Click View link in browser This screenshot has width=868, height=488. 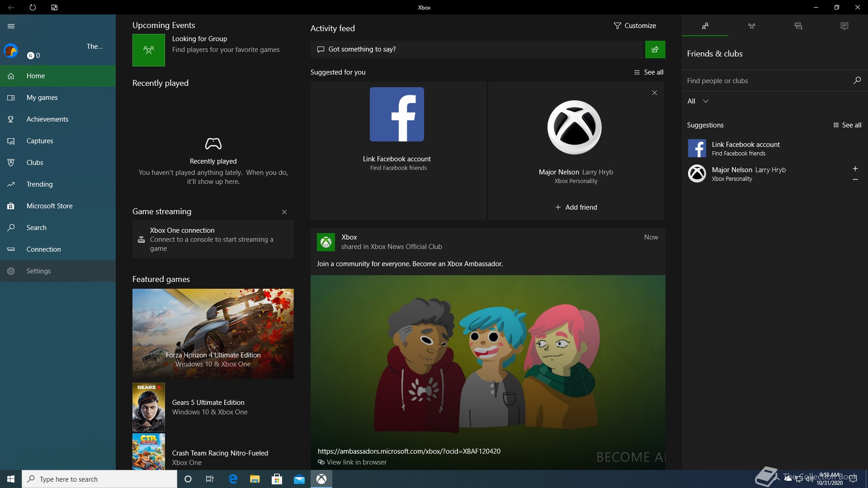pyautogui.click(x=352, y=462)
